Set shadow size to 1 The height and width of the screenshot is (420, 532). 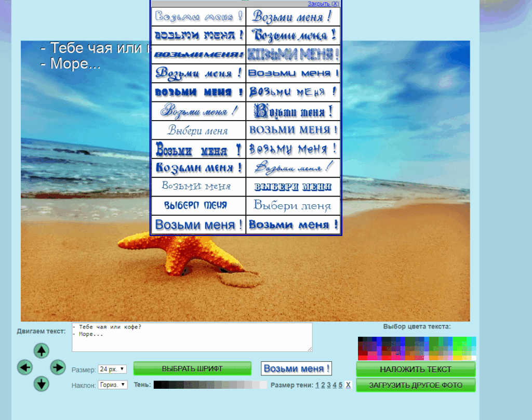pos(317,385)
